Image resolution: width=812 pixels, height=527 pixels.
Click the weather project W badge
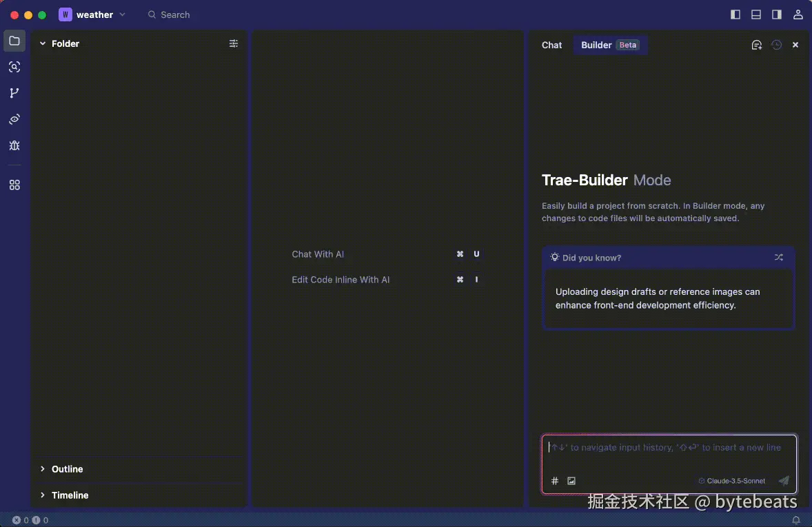click(x=65, y=14)
